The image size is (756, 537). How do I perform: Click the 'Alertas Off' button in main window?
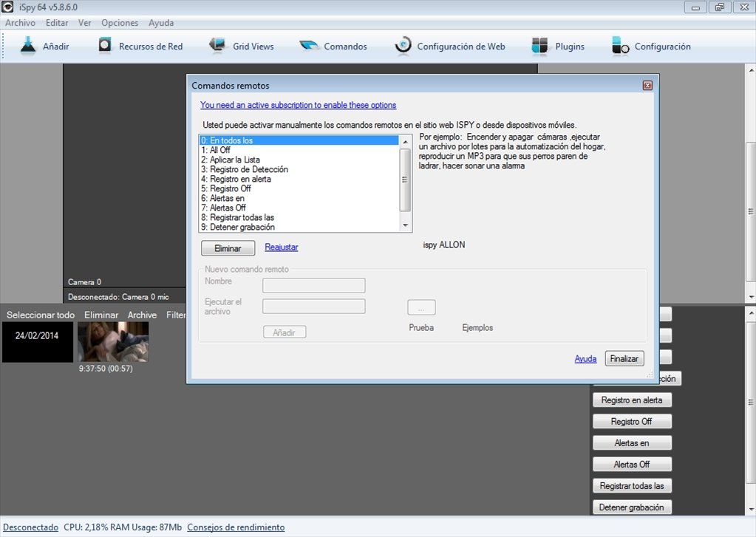click(x=632, y=464)
